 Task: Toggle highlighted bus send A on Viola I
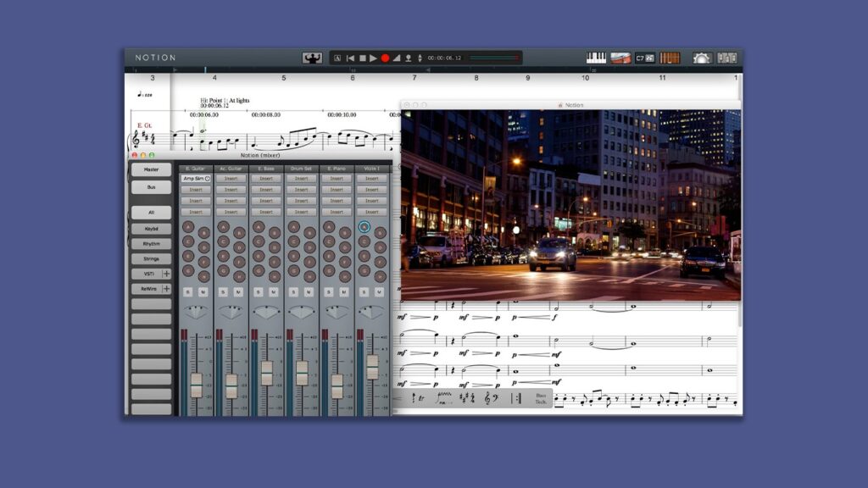tap(364, 227)
